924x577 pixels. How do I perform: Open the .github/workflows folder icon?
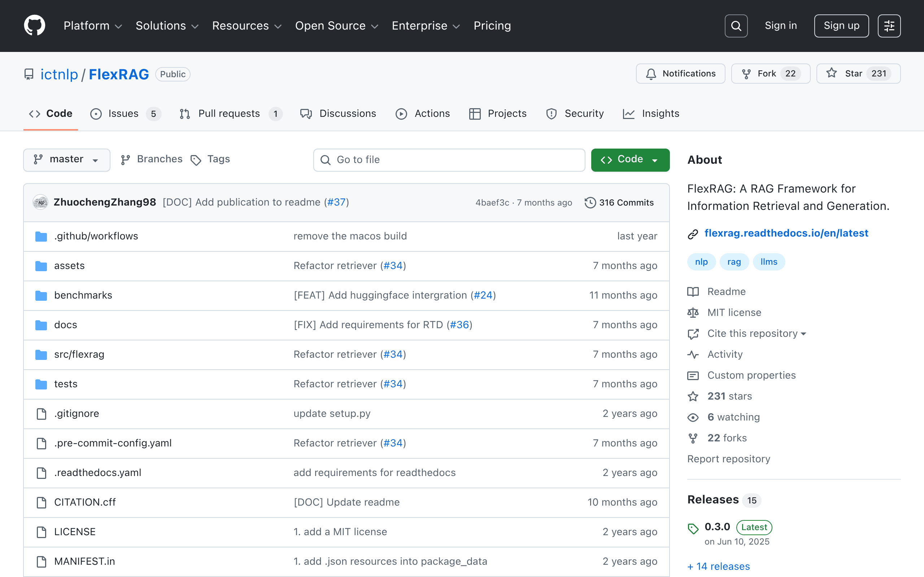pyautogui.click(x=41, y=236)
